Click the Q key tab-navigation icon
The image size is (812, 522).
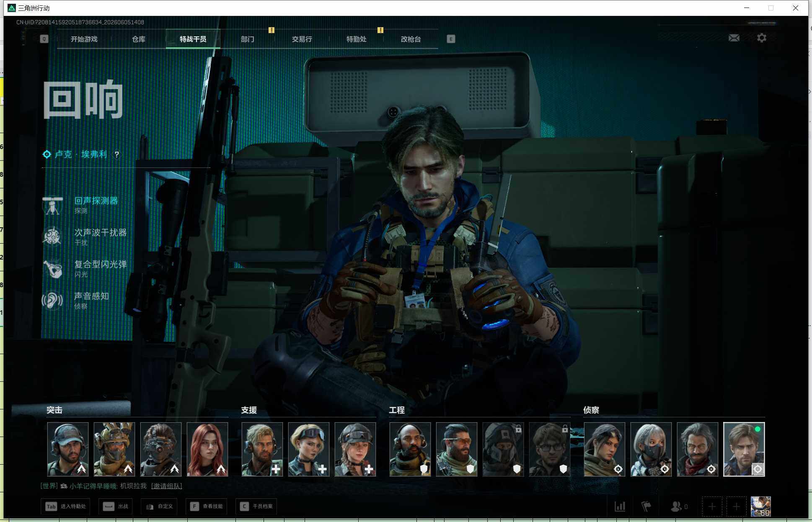tap(44, 39)
